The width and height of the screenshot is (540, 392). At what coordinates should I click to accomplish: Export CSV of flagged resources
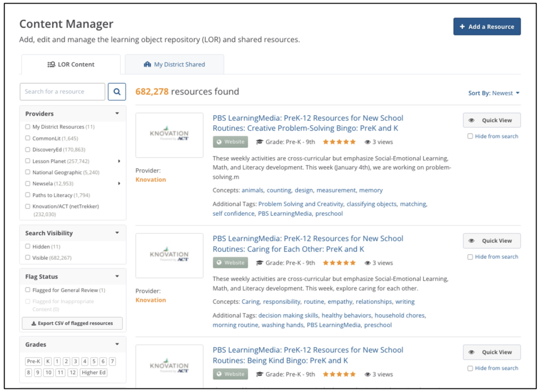click(72, 323)
